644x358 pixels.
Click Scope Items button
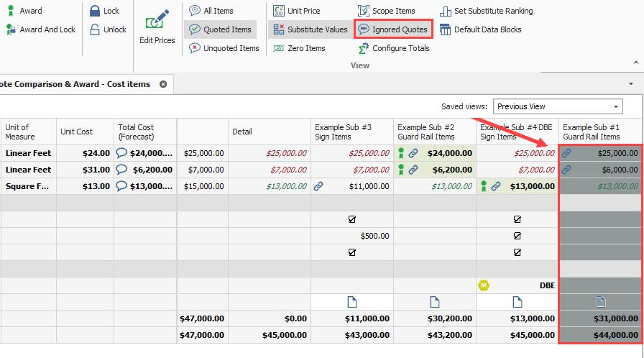(387, 11)
